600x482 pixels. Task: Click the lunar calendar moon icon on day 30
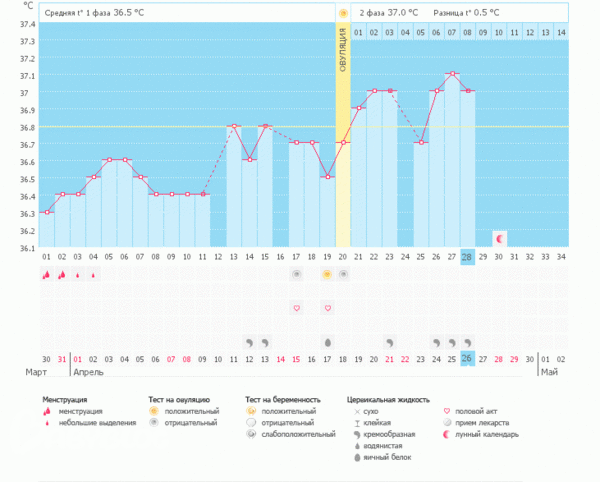point(499,238)
